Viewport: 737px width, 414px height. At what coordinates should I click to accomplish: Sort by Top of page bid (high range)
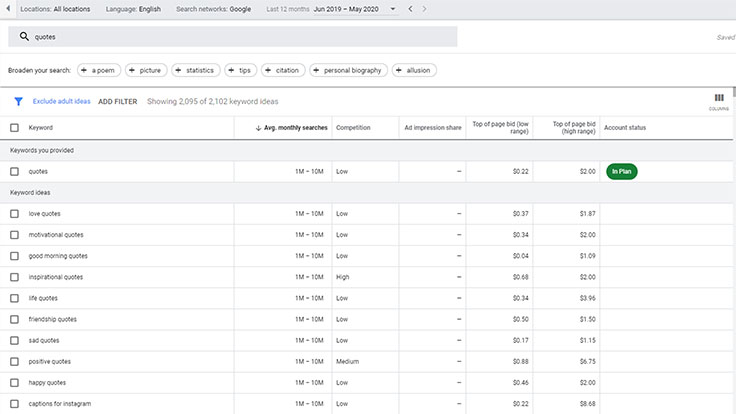point(574,128)
